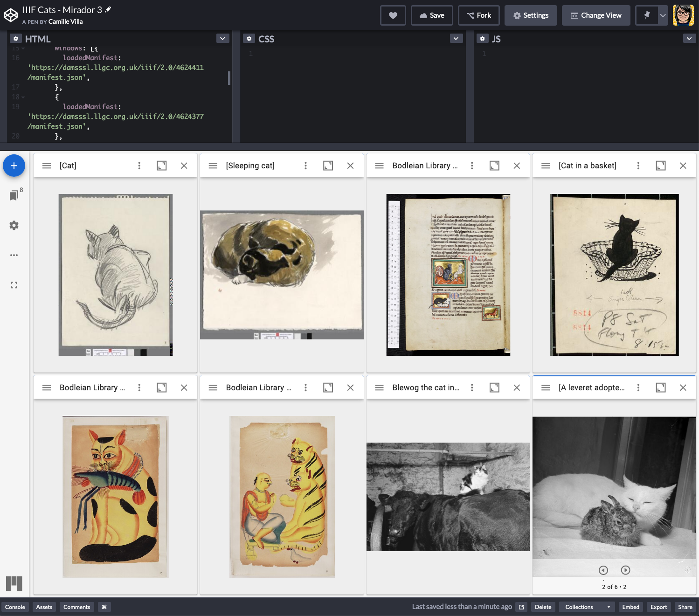This screenshot has width=699, height=616.
Task: Go to next item in leveret window
Action: [626, 570]
